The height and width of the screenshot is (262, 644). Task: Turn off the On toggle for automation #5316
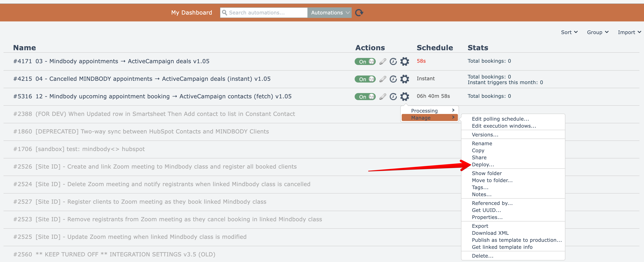pos(365,97)
